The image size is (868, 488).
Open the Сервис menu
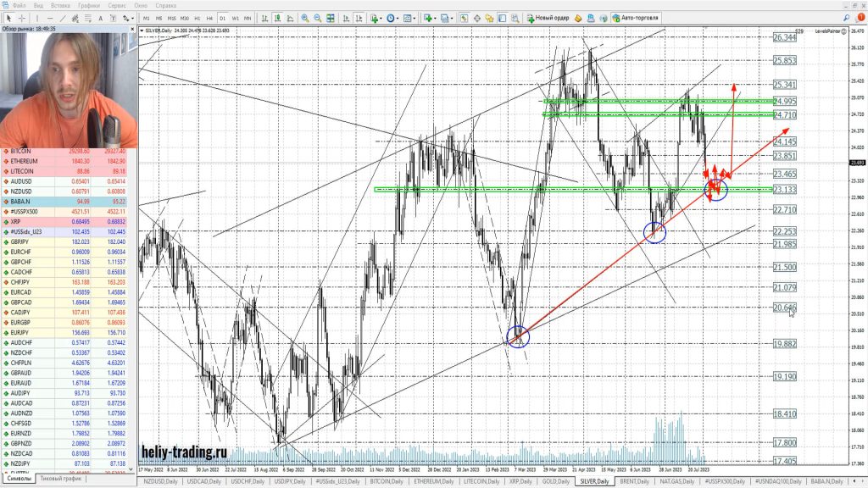pyautogui.click(x=117, y=5)
